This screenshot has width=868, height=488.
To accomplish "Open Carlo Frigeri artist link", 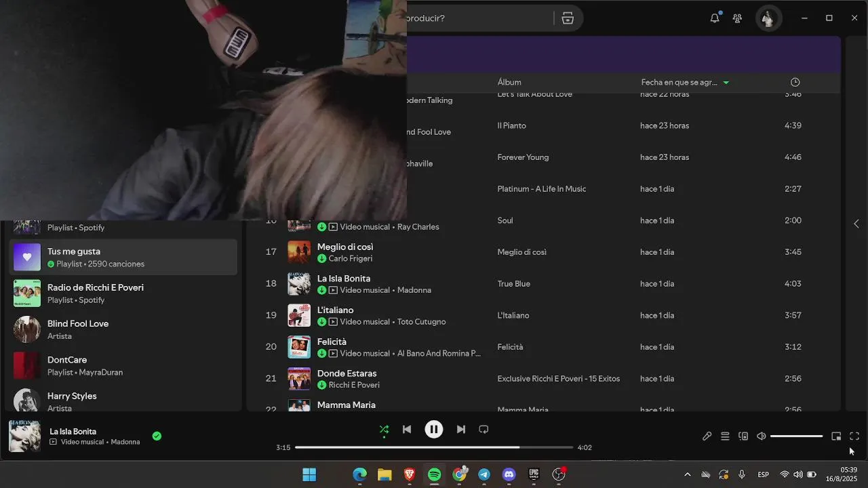I will 351,258.
